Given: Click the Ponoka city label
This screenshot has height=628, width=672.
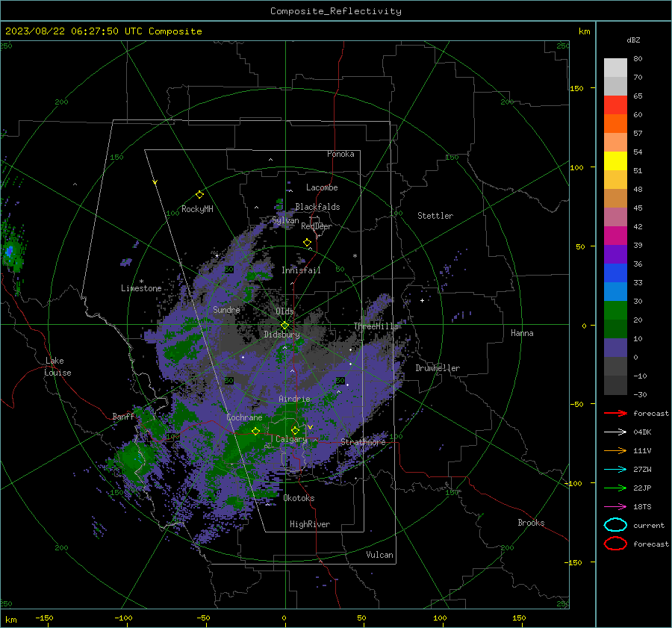Looking at the screenshot, I should (340, 154).
